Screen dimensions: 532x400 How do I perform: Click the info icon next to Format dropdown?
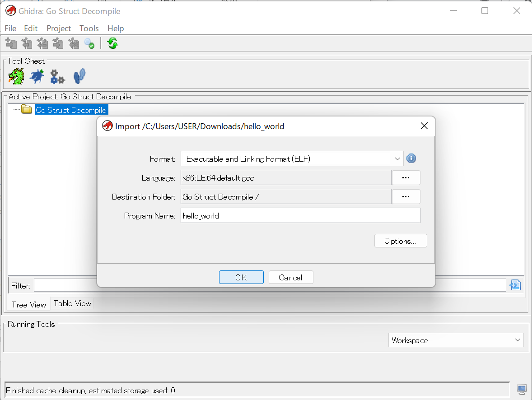pyautogui.click(x=411, y=158)
